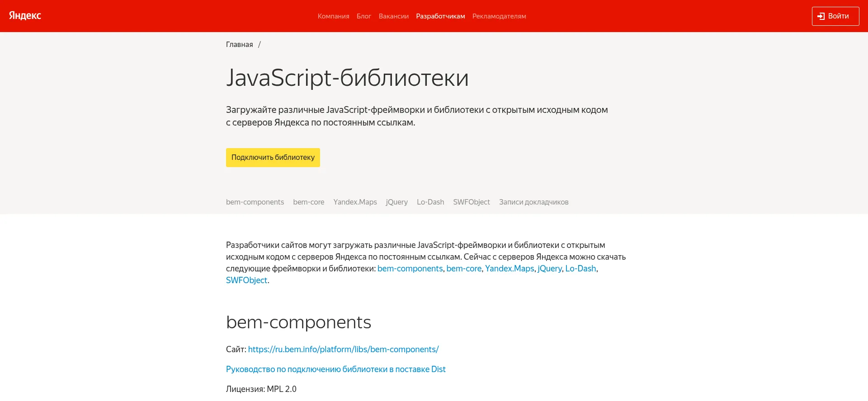868x401 pixels.
Task: Click the Лицензия: MPL 2.0 text
Action: pos(261,389)
